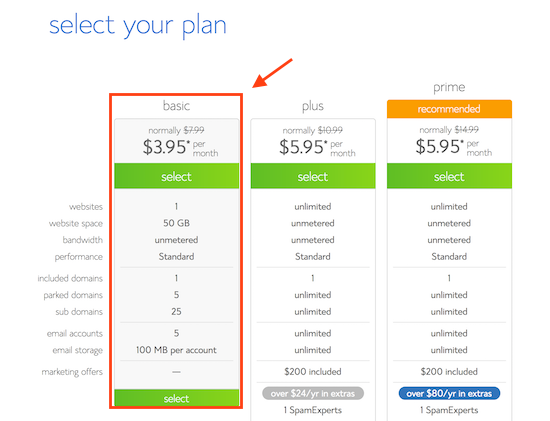
Task: Click the 'select your plan' heading
Action: pyautogui.click(x=138, y=26)
